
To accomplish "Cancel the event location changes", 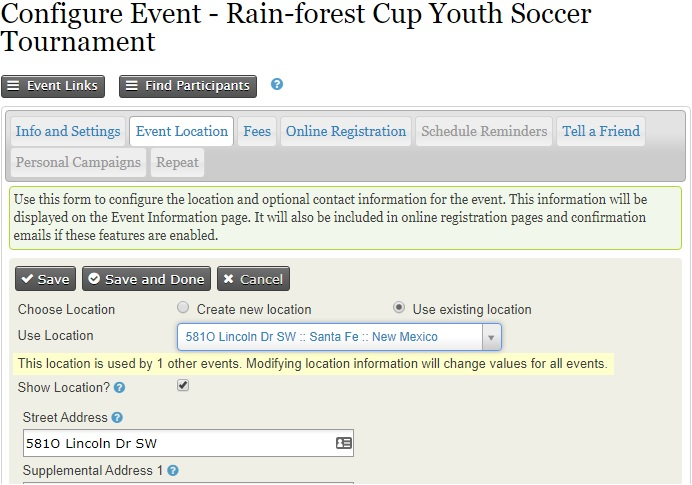I will (x=252, y=279).
